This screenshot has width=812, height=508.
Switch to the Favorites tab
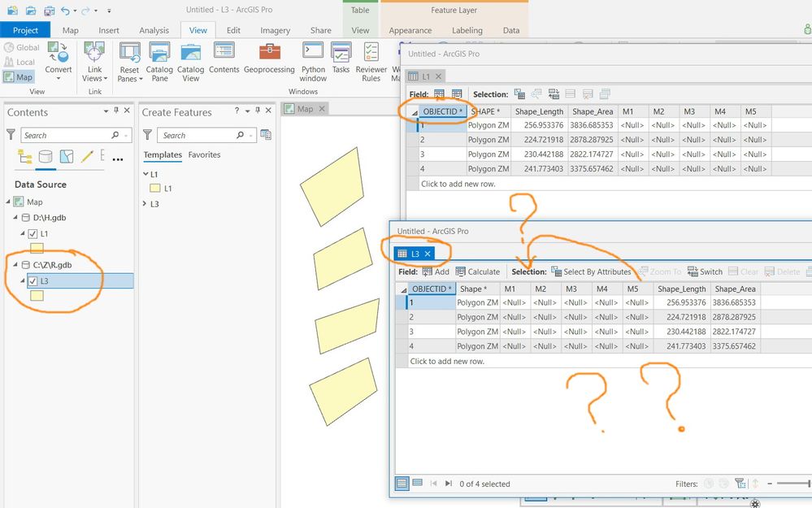pos(204,154)
